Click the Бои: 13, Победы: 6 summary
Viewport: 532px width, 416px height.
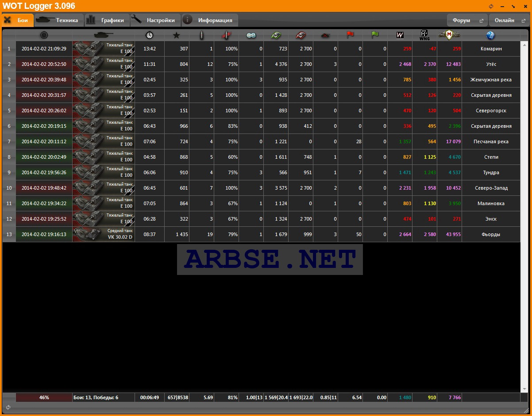tap(104, 397)
